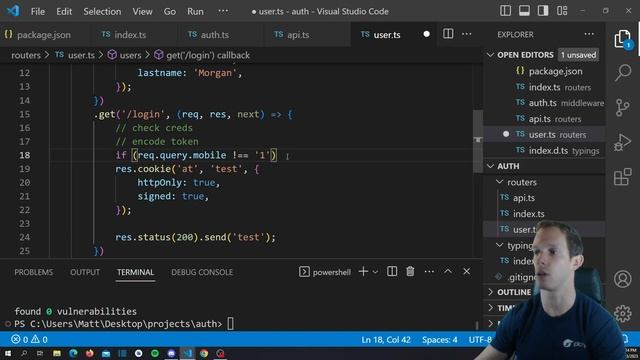Image resolution: width=640 pixels, height=360 pixels.
Task: Collapse the routers folder in tree
Action: point(500,182)
